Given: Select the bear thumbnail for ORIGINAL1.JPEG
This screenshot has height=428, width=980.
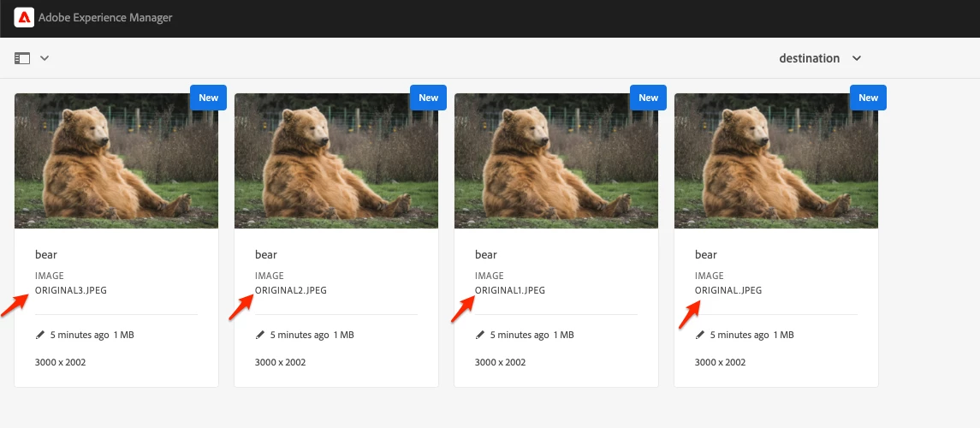Looking at the screenshot, I should point(556,161).
